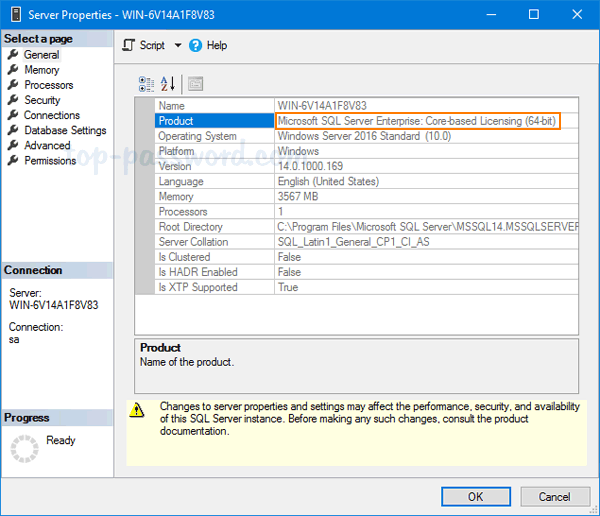Select the General page
The image size is (600, 516).
[41, 55]
